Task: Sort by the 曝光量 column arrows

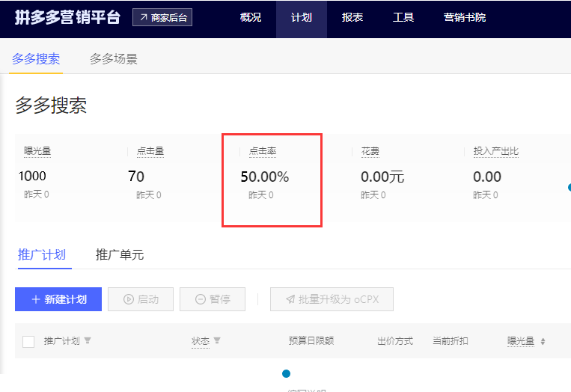Action: [x=543, y=341]
